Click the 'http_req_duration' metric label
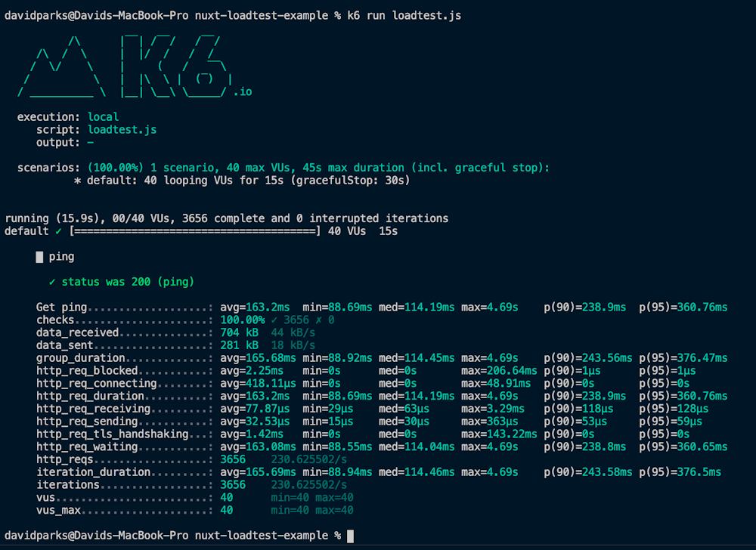 coord(90,396)
